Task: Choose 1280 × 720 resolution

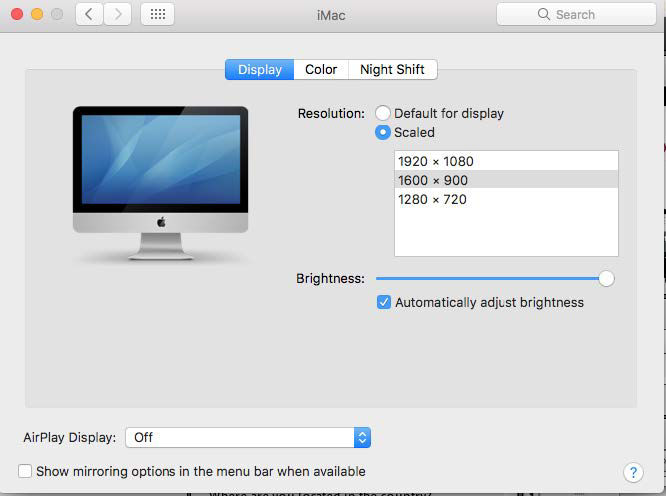Action: tap(506, 199)
